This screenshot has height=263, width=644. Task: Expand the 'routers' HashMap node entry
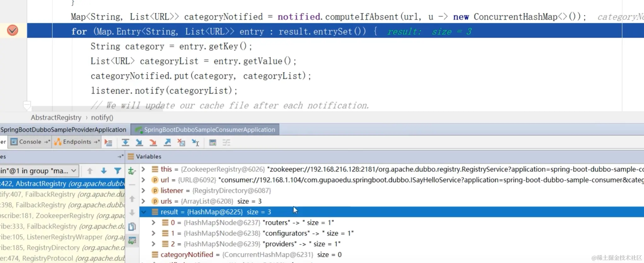click(x=154, y=223)
